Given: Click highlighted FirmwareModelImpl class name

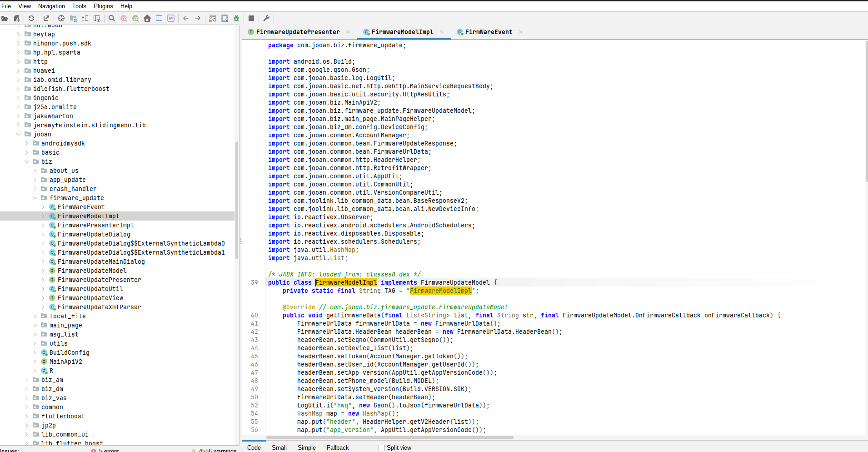Looking at the screenshot, I should coord(346,282).
